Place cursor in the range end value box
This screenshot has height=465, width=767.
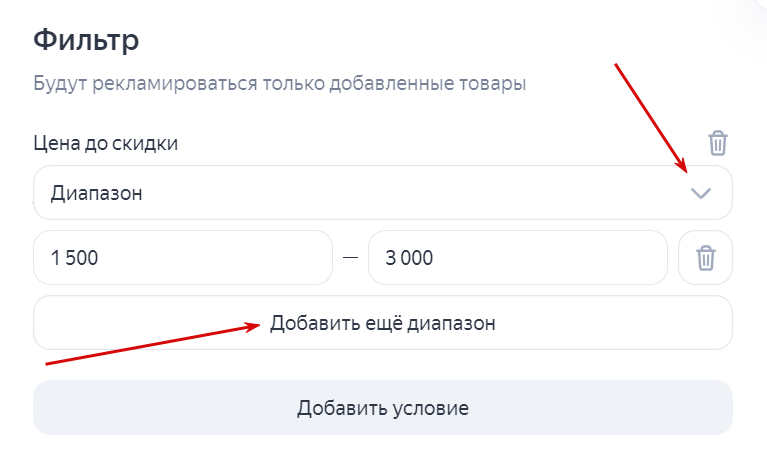518,258
